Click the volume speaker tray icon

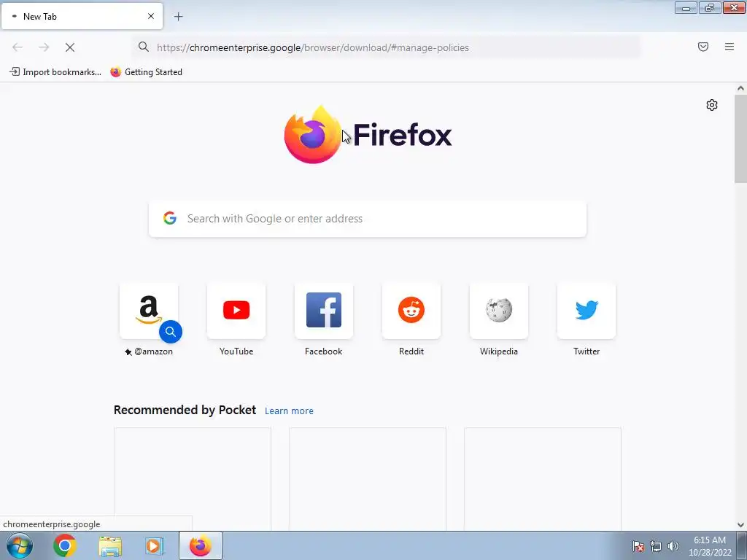pos(673,546)
